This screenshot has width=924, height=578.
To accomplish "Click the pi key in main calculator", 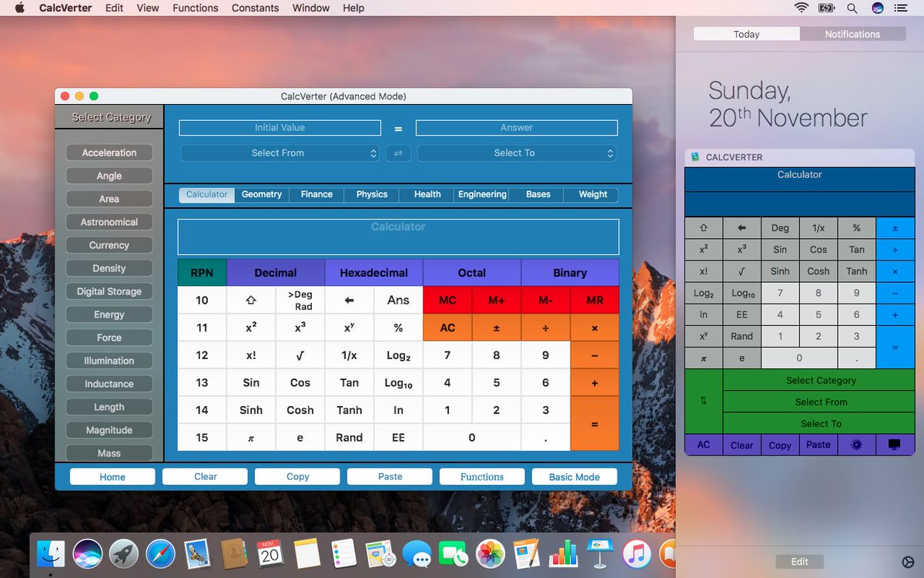I will coord(251,438).
